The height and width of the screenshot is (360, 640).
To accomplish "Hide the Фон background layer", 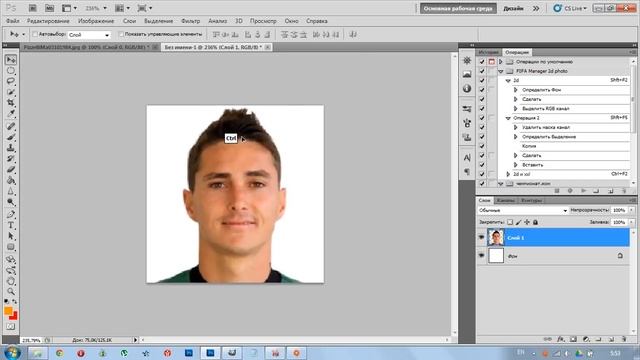I will [481, 256].
